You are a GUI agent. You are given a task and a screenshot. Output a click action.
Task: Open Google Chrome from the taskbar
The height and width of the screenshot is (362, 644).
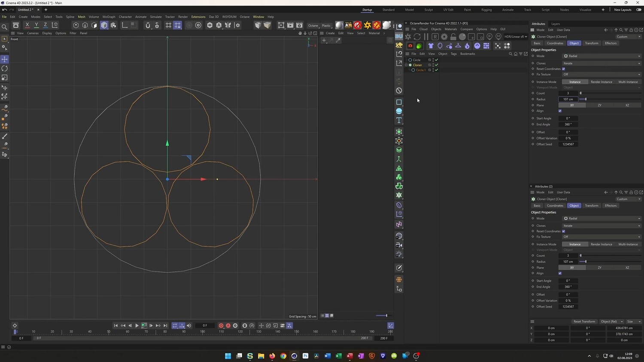pyautogui.click(x=283, y=356)
